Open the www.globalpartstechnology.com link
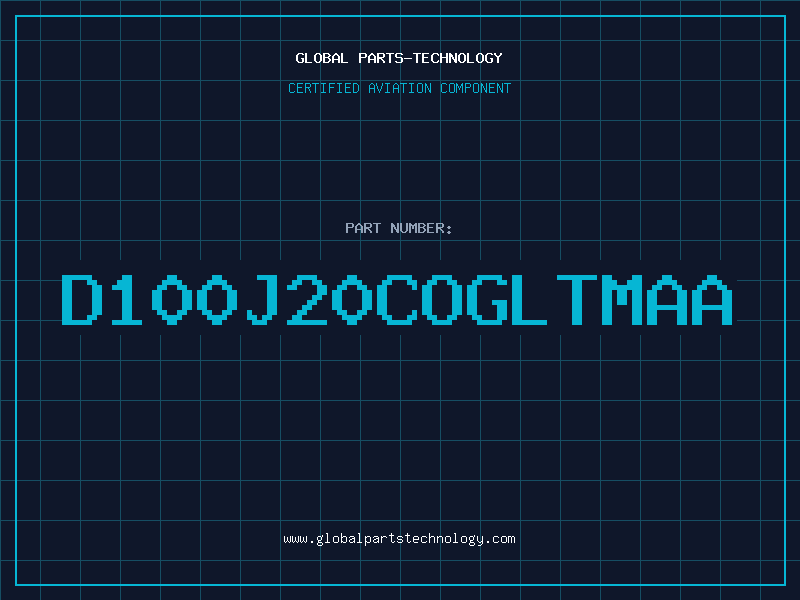Viewport: 800px width, 600px height. coord(399,539)
